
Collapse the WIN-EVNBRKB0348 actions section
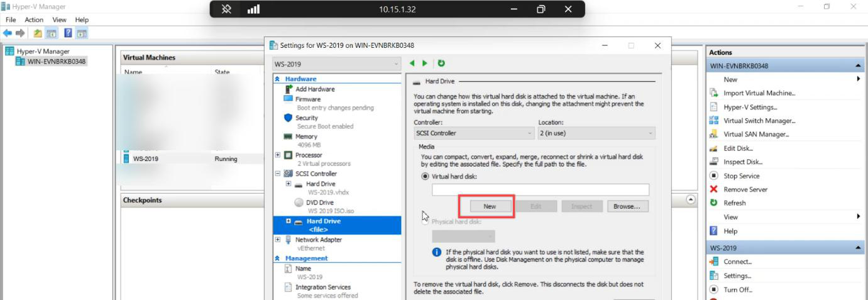click(858, 66)
